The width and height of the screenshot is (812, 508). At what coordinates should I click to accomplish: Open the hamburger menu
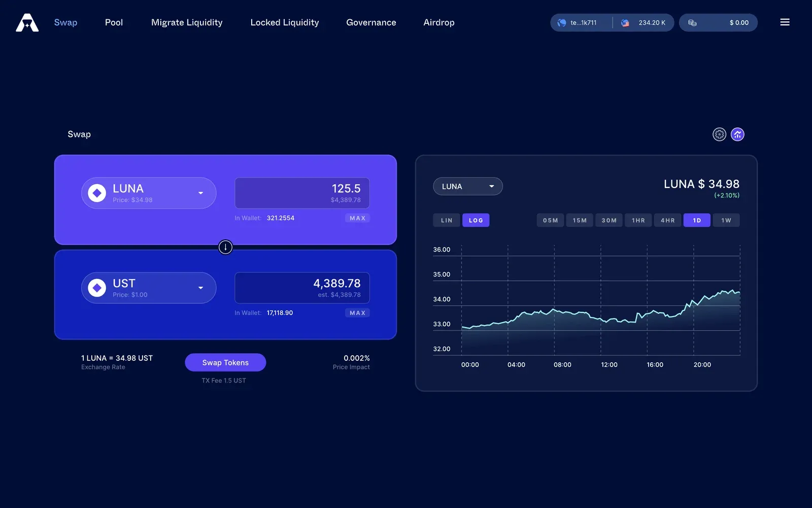tap(785, 22)
